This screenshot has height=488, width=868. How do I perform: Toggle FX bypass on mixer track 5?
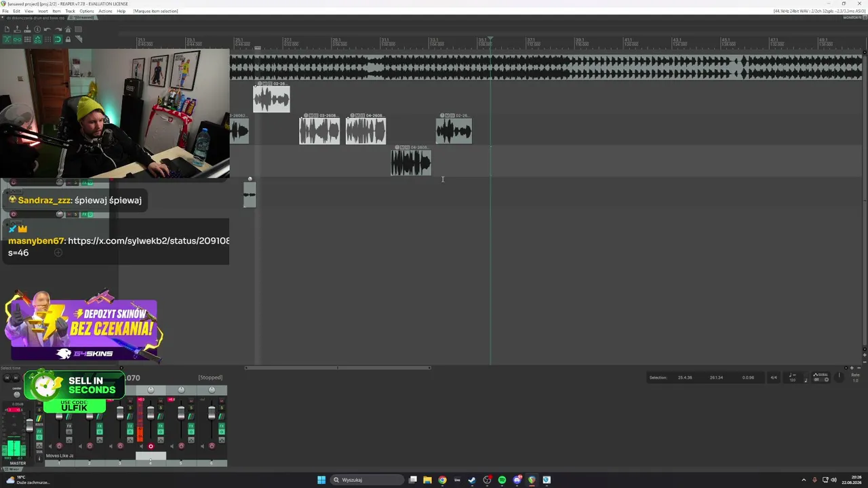pyautogui.click(x=191, y=433)
